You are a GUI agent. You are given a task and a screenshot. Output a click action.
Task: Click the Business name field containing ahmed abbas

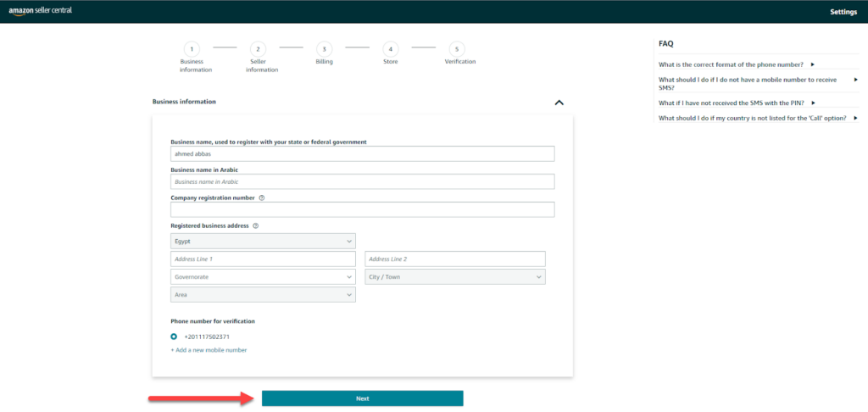coord(363,154)
